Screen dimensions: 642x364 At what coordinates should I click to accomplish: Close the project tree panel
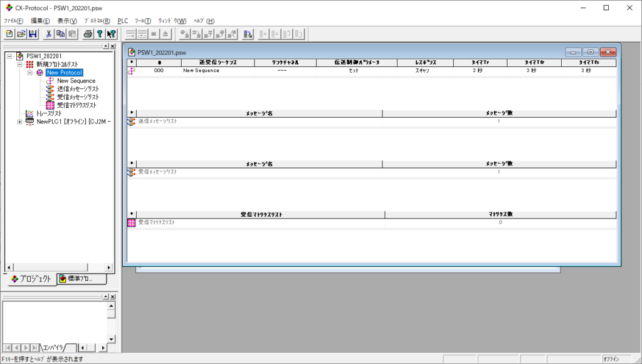[113, 46]
